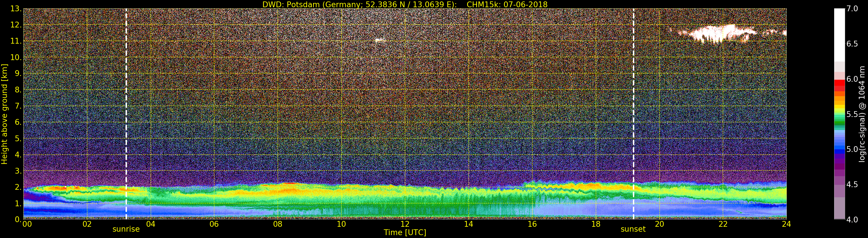This screenshot has width=868, height=238.
Task: Click the colorbar tick label '5.0'
Action: 852,149
